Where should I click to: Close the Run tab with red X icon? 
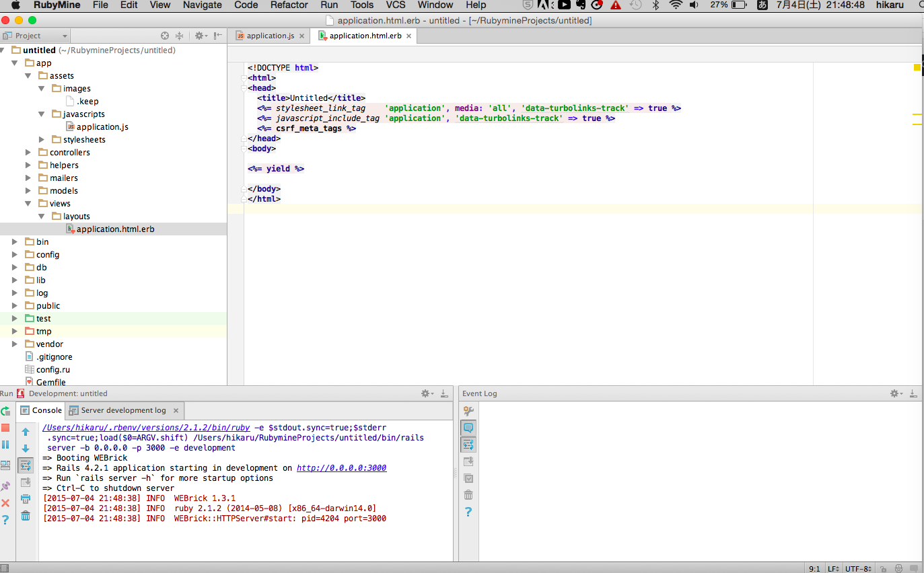coord(5,503)
